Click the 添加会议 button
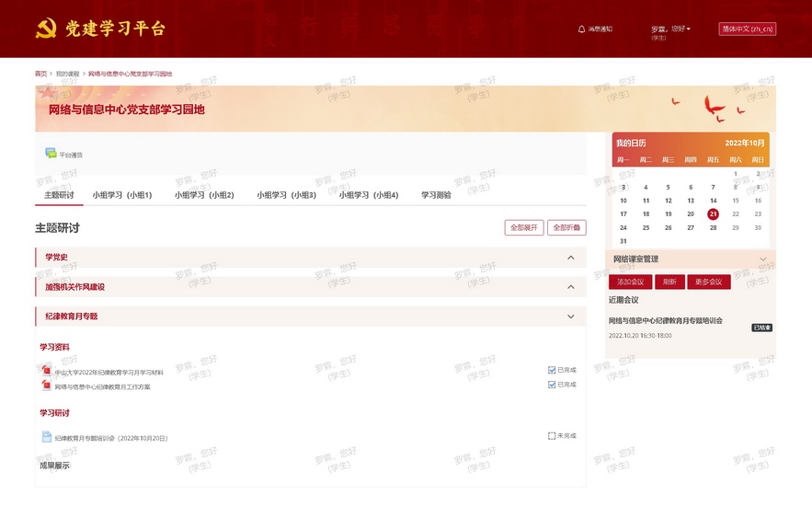This screenshot has height=530, width=812. [630, 282]
